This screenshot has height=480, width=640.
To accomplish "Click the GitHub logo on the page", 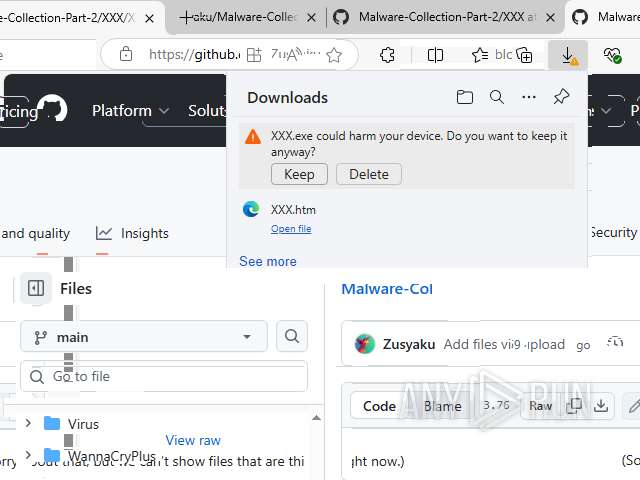I will click(53, 109).
